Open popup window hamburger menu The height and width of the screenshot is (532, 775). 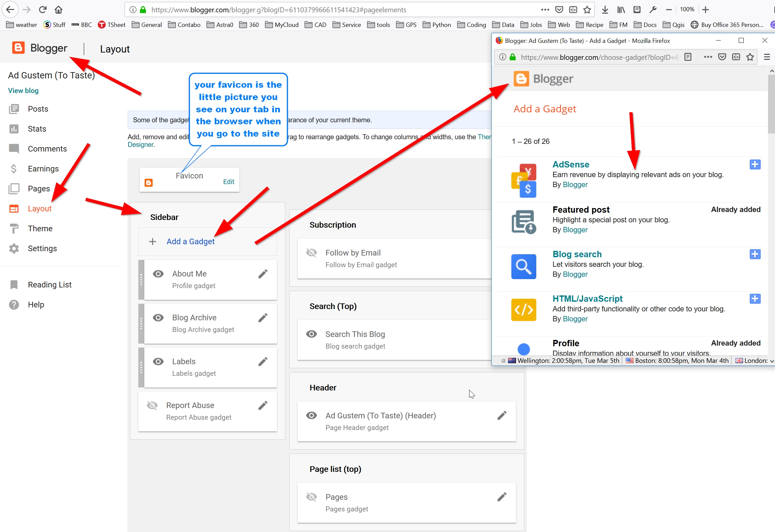point(767,57)
